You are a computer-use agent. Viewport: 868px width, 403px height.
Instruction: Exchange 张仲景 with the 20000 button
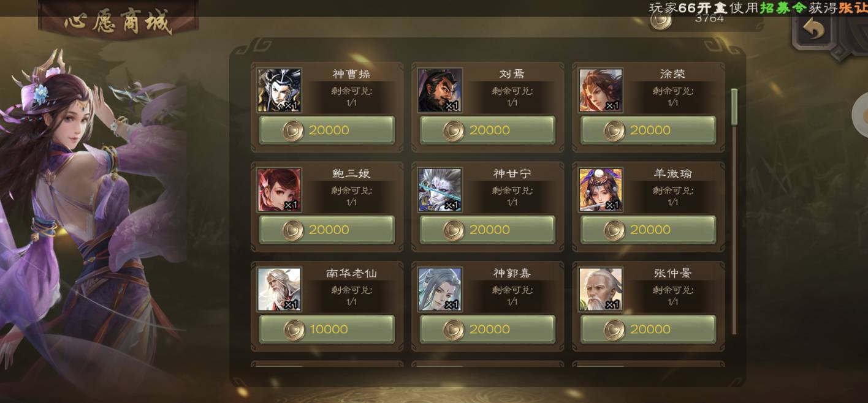coord(648,329)
